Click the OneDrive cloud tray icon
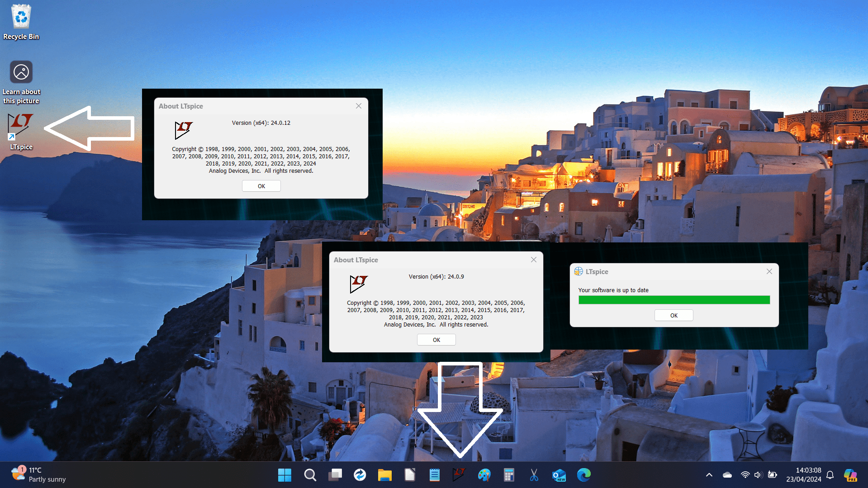The width and height of the screenshot is (868, 488). [x=727, y=475]
